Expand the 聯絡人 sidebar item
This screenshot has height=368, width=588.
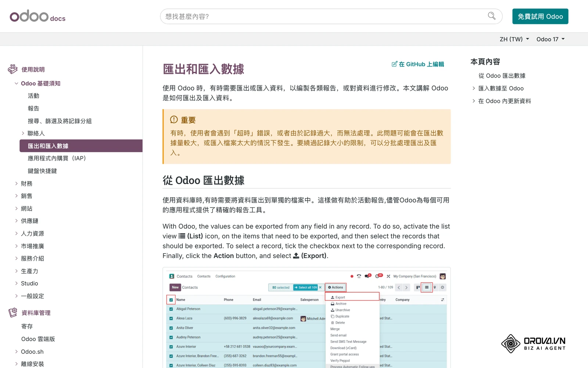tap(23, 133)
